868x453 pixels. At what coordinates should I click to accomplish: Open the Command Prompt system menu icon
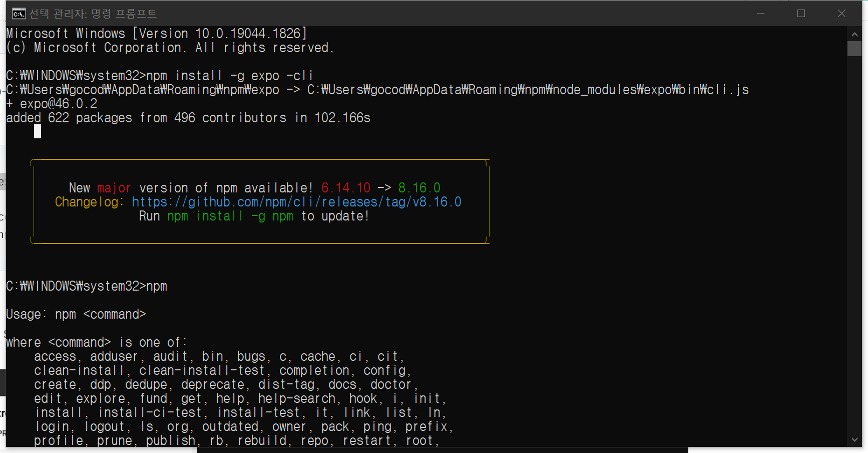point(19,14)
